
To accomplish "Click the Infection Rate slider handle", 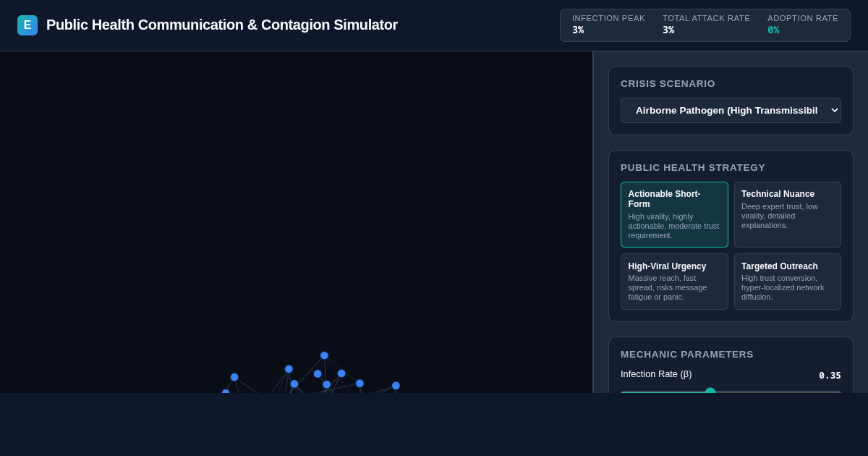I will pos(710,392).
